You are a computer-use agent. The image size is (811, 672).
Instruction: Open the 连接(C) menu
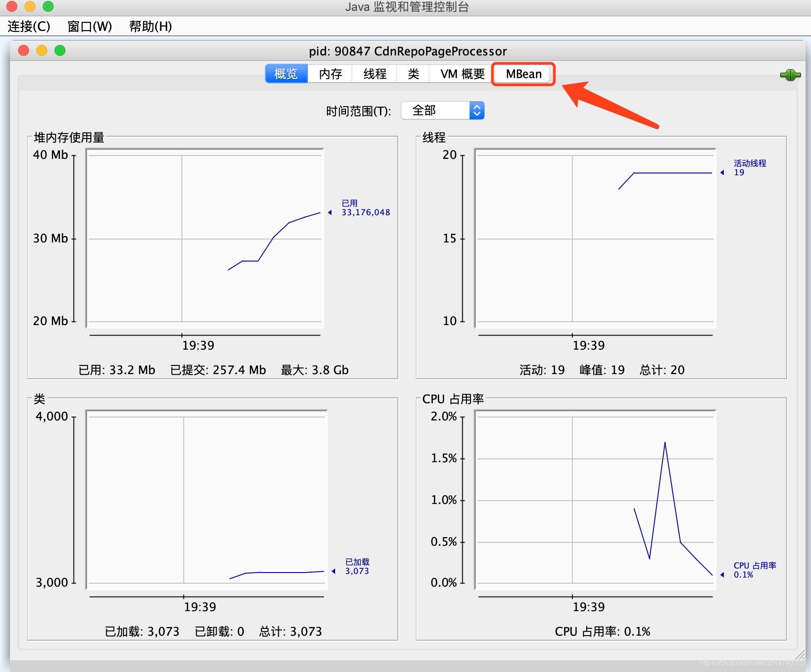click(x=29, y=26)
